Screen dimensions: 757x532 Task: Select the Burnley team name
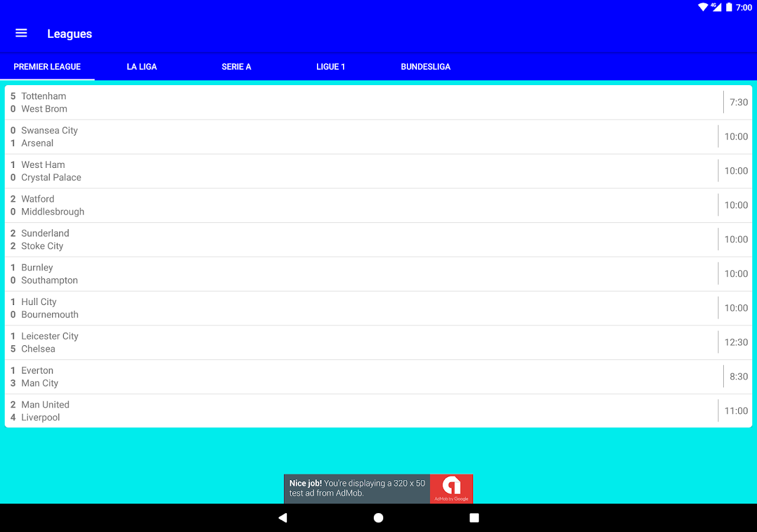coord(37,268)
